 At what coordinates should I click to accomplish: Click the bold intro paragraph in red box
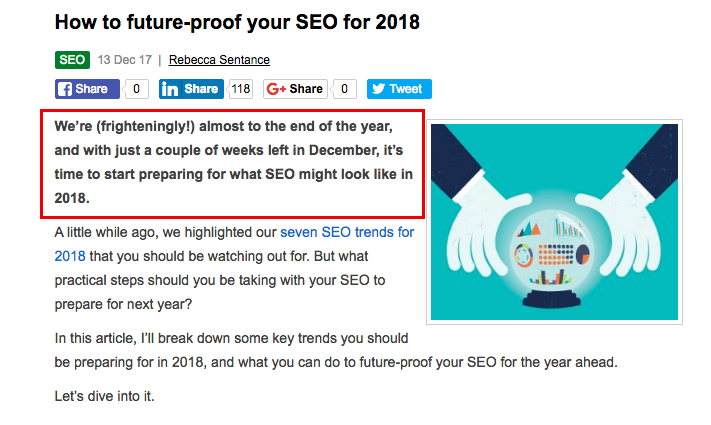232,164
